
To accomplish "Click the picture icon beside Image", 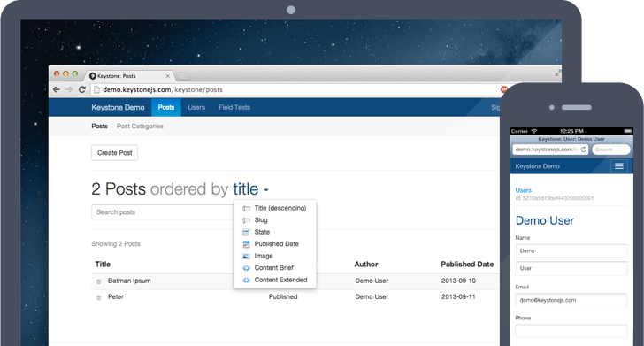I will click(x=246, y=256).
